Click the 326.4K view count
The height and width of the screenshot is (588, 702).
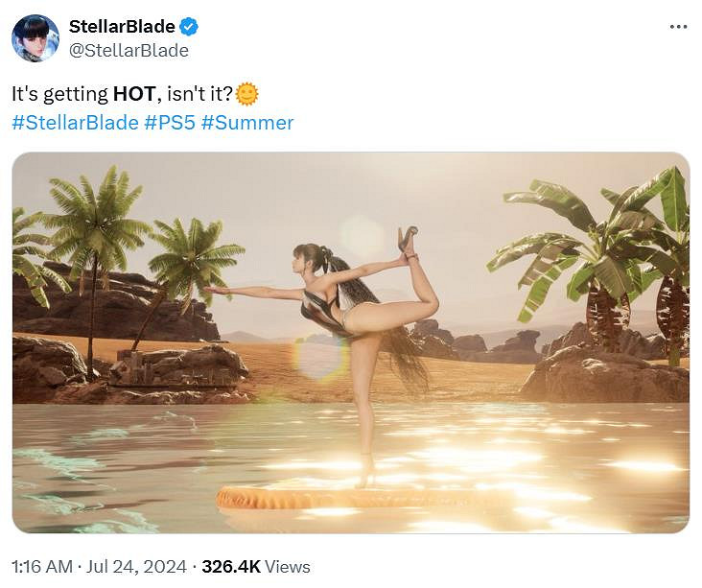click(x=231, y=567)
